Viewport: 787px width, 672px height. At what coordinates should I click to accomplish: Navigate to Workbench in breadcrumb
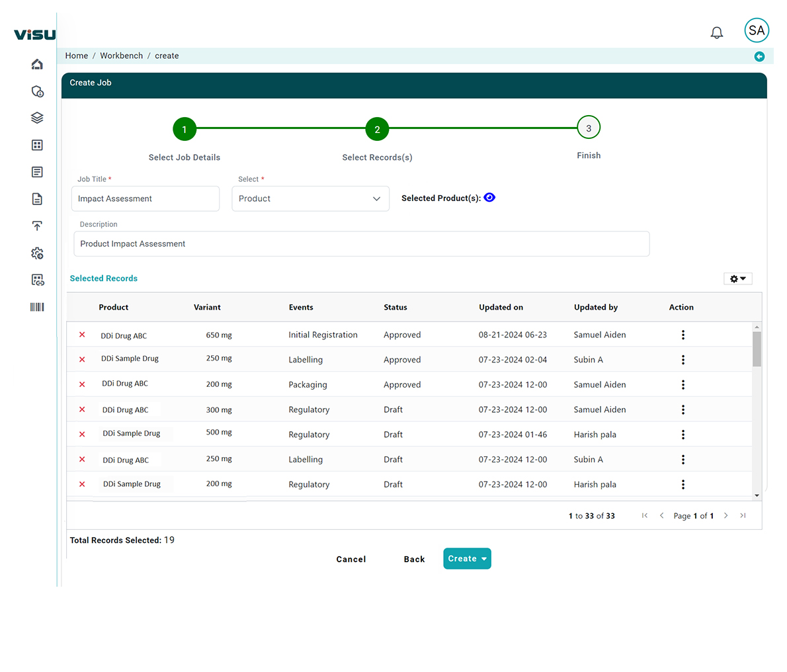(121, 56)
